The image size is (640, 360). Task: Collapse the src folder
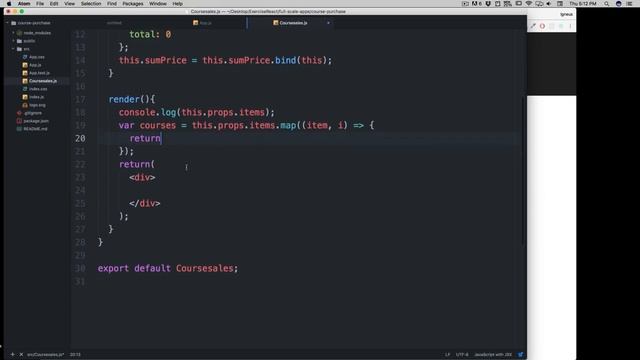(13, 49)
